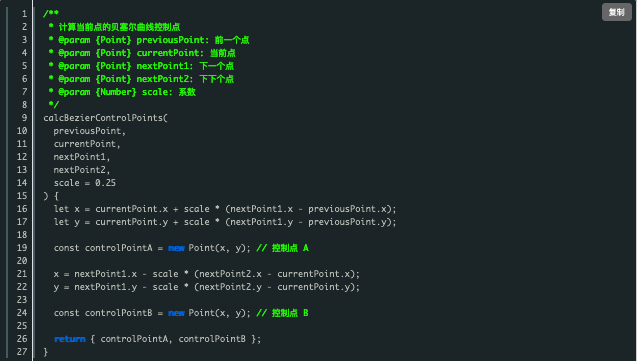
Task: Place cursor on scale = 0.25 parameter
Action: [x=85, y=183]
